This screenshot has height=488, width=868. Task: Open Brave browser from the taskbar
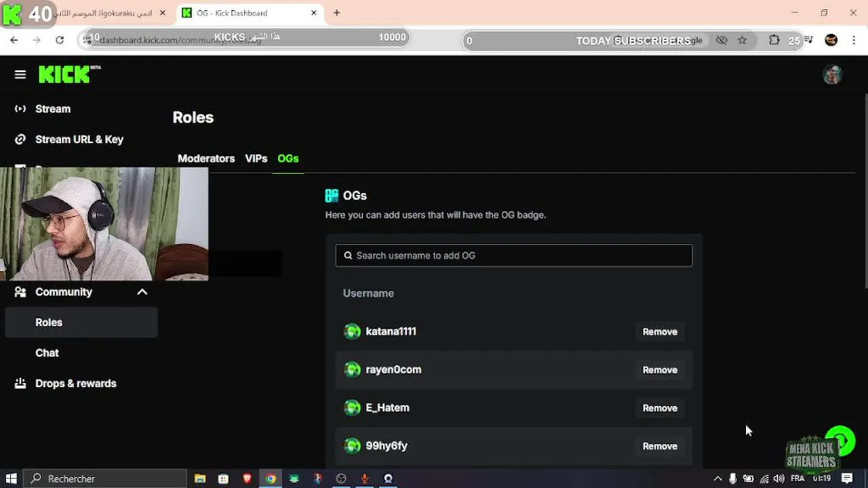click(x=247, y=479)
